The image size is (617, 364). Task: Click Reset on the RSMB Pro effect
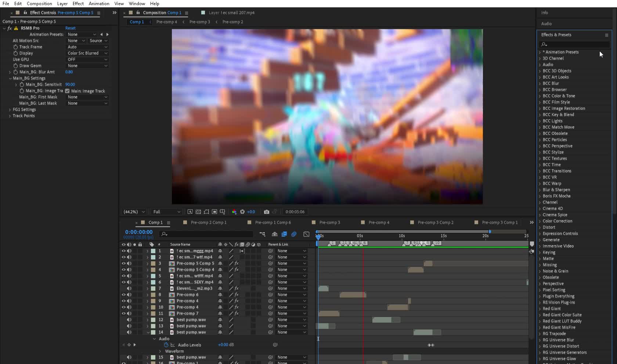point(70,28)
